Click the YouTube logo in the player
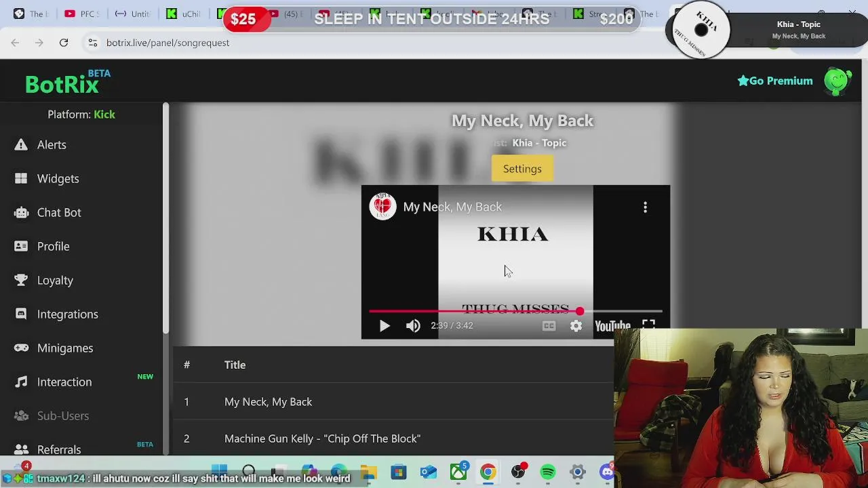The image size is (868, 488). coord(612,326)
